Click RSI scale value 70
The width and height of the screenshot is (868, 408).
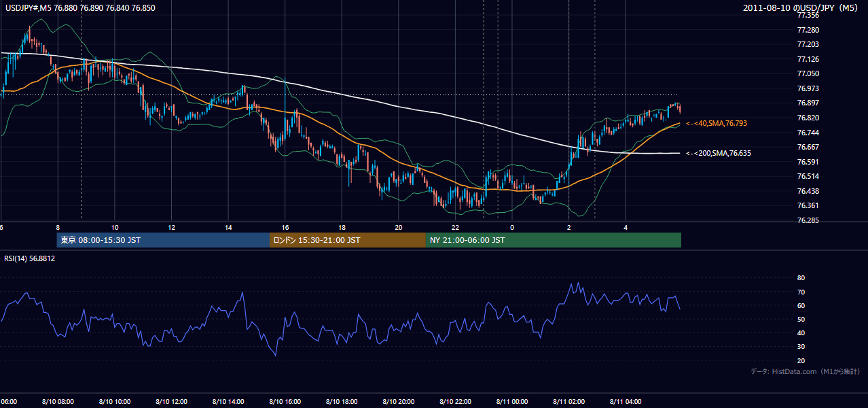click(801, 292)
